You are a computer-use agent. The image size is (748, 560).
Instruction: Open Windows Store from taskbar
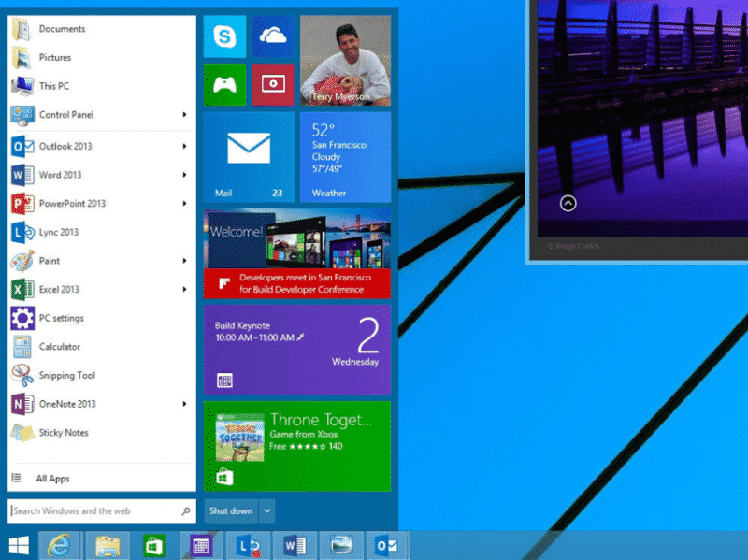coord(154,546)
